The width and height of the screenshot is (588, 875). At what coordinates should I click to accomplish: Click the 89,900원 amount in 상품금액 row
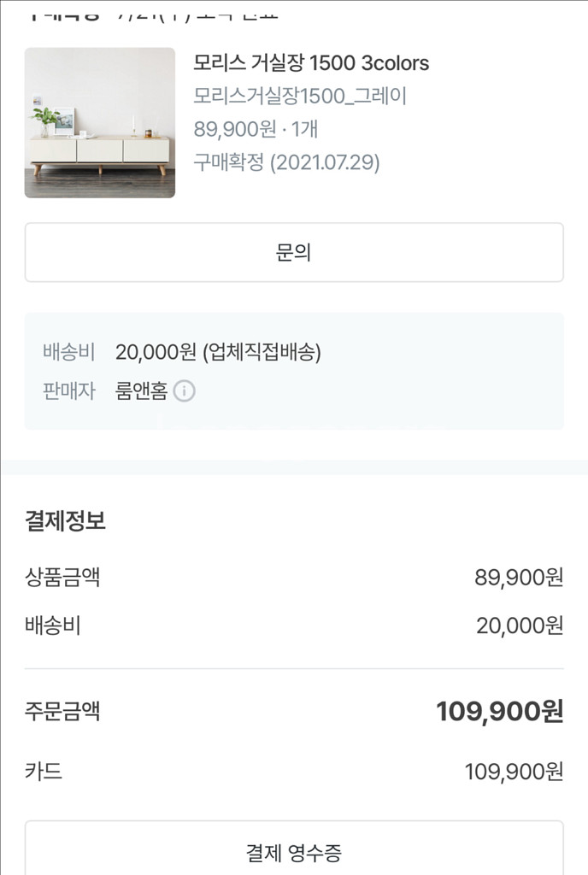[x=519, y=578]
